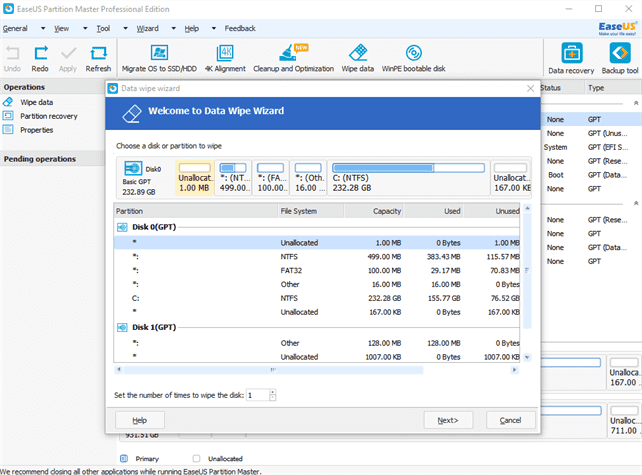
Task: Click Wipe data toolbar icon
Action: 358,53
